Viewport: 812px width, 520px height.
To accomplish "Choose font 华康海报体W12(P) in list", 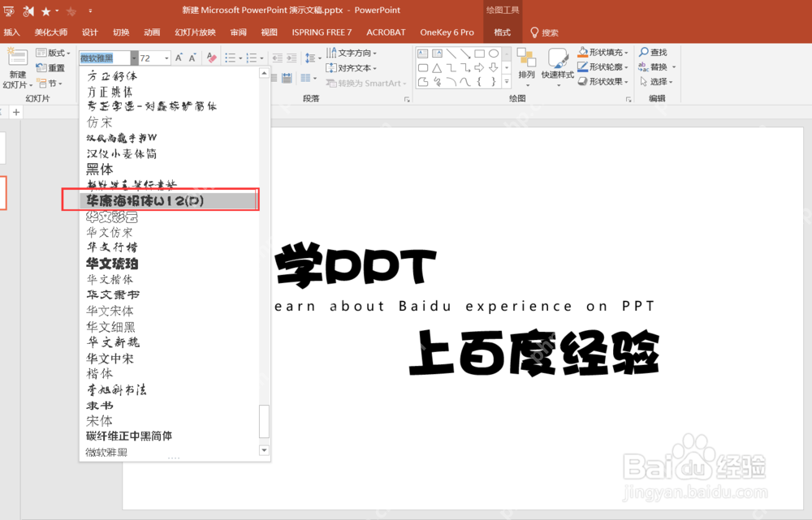I will (168, 200).
